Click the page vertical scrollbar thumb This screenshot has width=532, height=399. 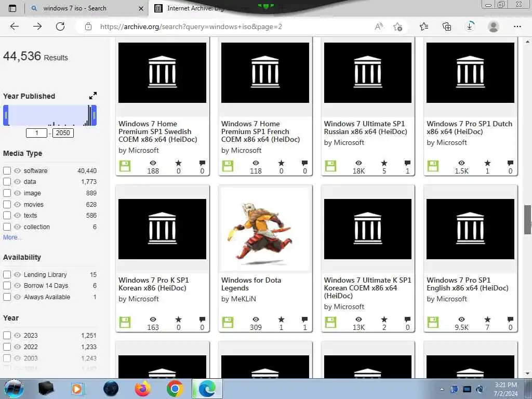click(527, 220)
